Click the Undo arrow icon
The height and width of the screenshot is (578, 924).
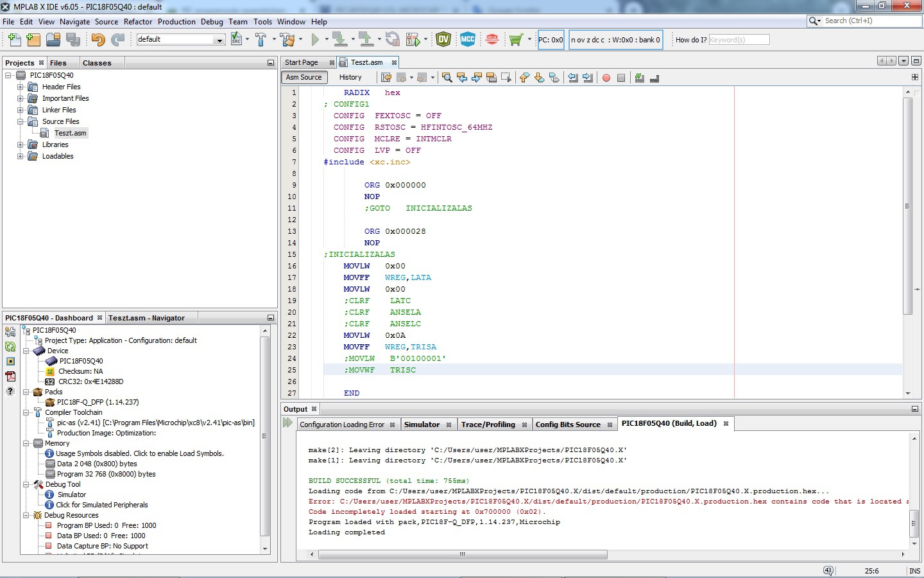pos(98,40)
